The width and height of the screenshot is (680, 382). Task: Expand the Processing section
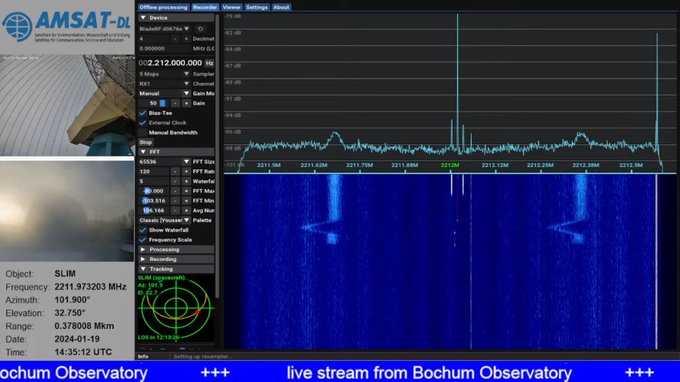(176, 250)
